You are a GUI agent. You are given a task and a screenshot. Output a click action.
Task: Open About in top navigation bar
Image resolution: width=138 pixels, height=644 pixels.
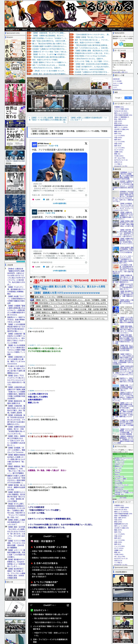point(25,30)
